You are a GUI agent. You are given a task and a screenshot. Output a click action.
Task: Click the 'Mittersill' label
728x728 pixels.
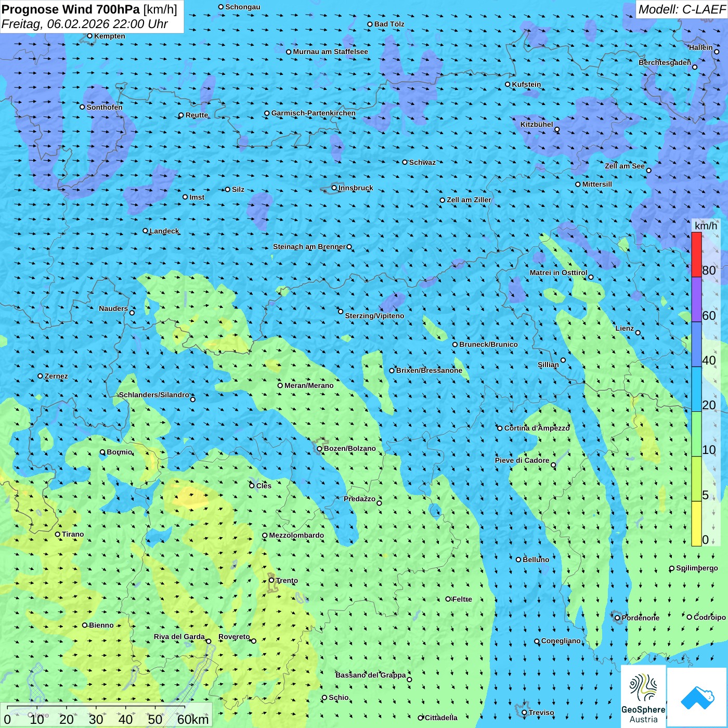tap(597, 184)
